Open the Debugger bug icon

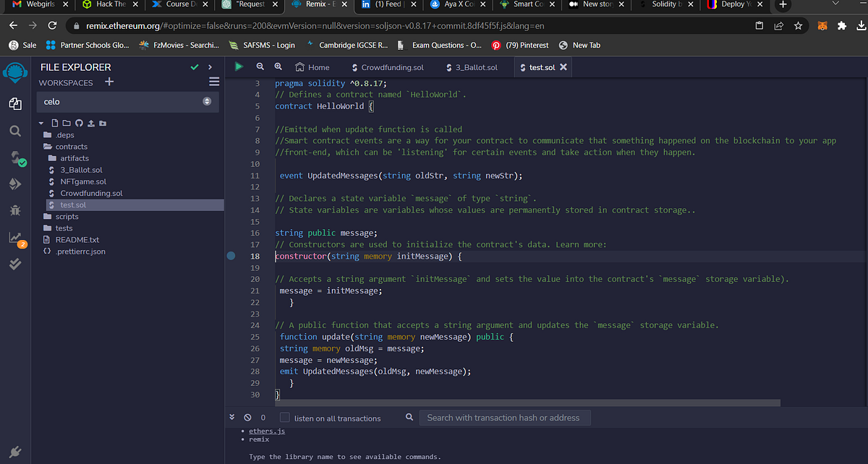pos(15,210)
